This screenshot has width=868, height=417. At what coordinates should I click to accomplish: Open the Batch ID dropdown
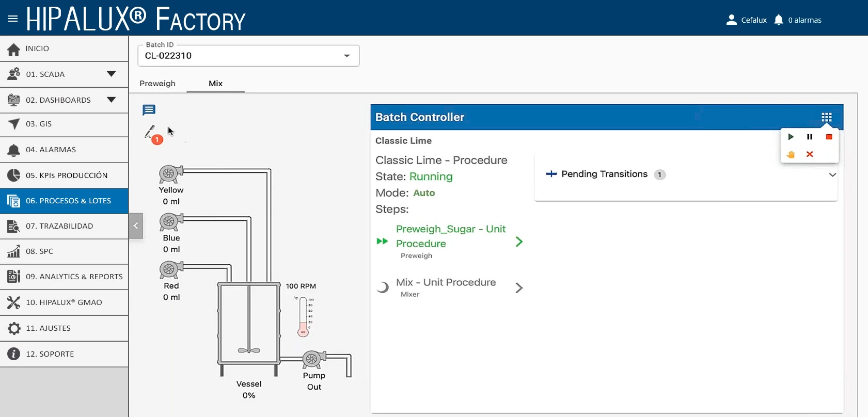pos(248,56)
